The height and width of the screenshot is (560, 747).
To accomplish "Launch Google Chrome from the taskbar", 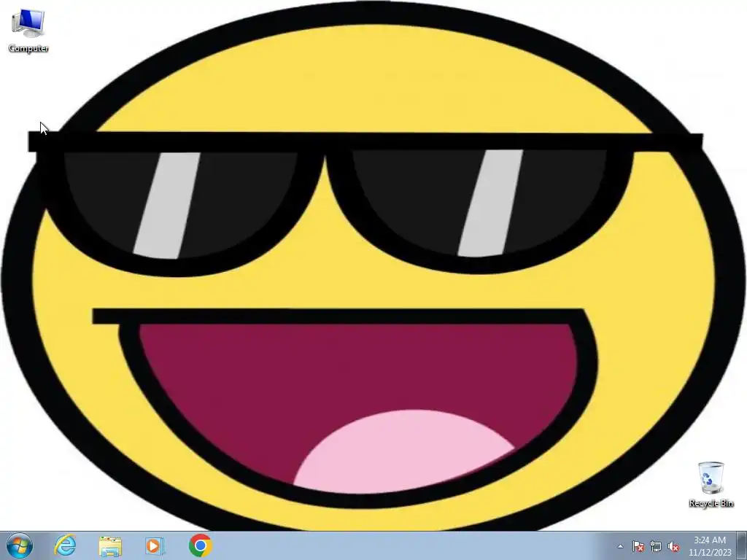I will (x=200, y=545).
